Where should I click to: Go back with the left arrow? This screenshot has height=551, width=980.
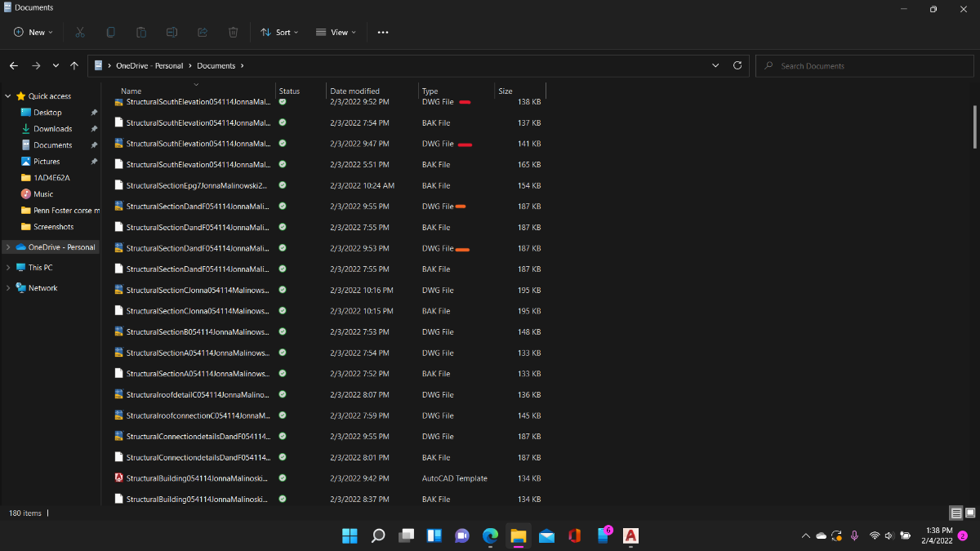pyautogui.click(x=14, y=65)
